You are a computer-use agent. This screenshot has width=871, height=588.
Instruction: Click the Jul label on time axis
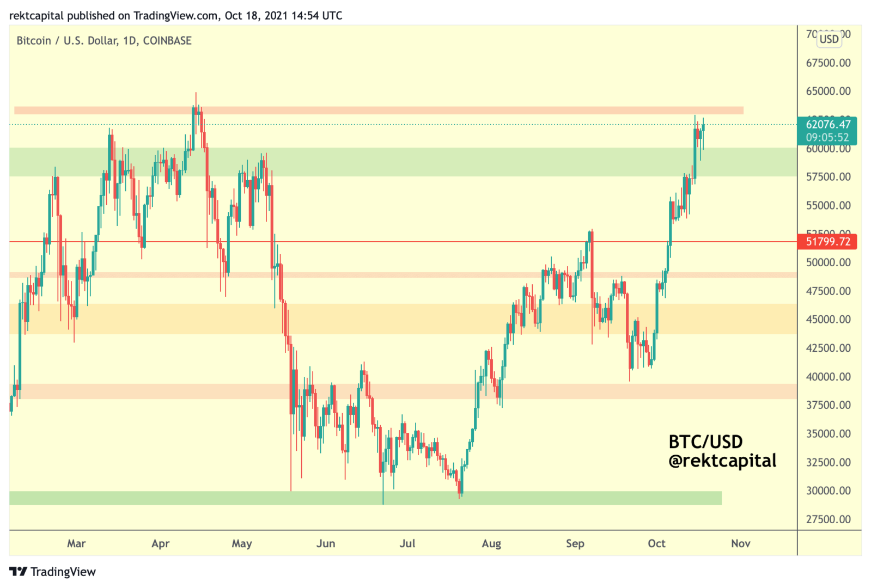(407, 543)
